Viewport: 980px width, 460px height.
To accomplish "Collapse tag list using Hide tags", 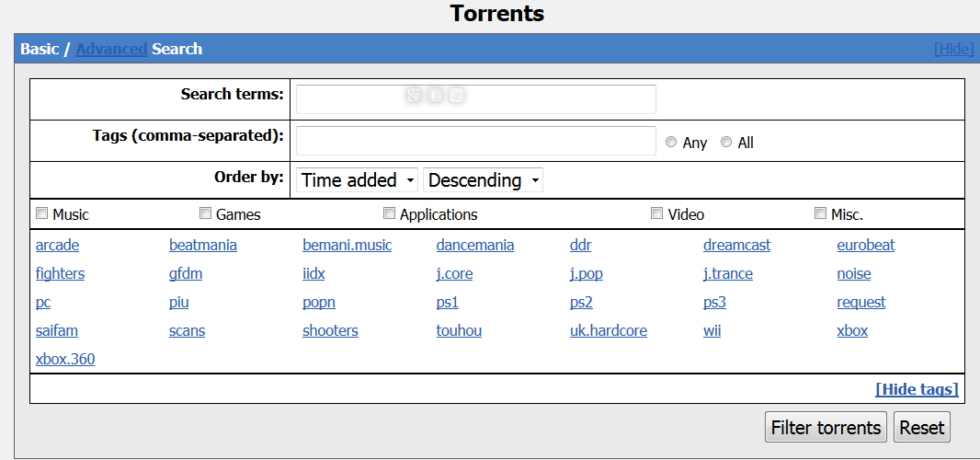I will click(917, 389).
